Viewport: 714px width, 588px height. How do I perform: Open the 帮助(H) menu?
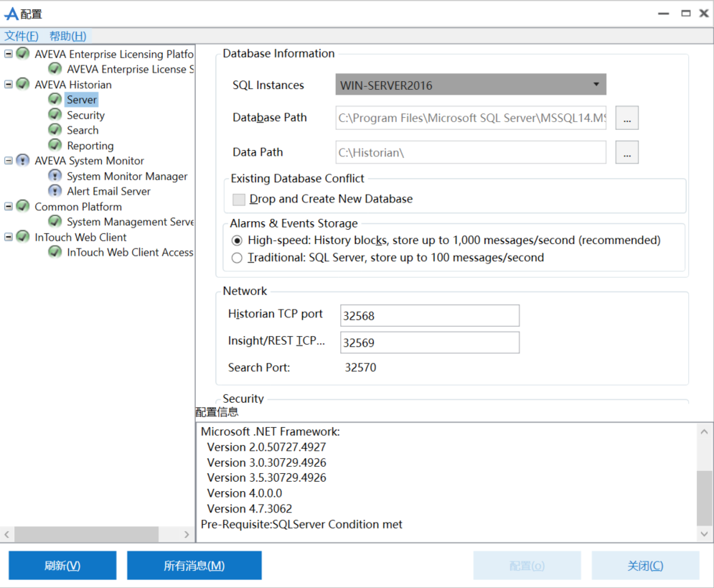tap(67, 36)
